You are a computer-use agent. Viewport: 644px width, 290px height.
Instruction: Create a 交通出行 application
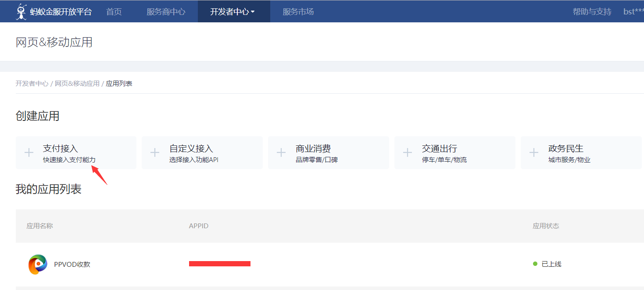point(455,152)
